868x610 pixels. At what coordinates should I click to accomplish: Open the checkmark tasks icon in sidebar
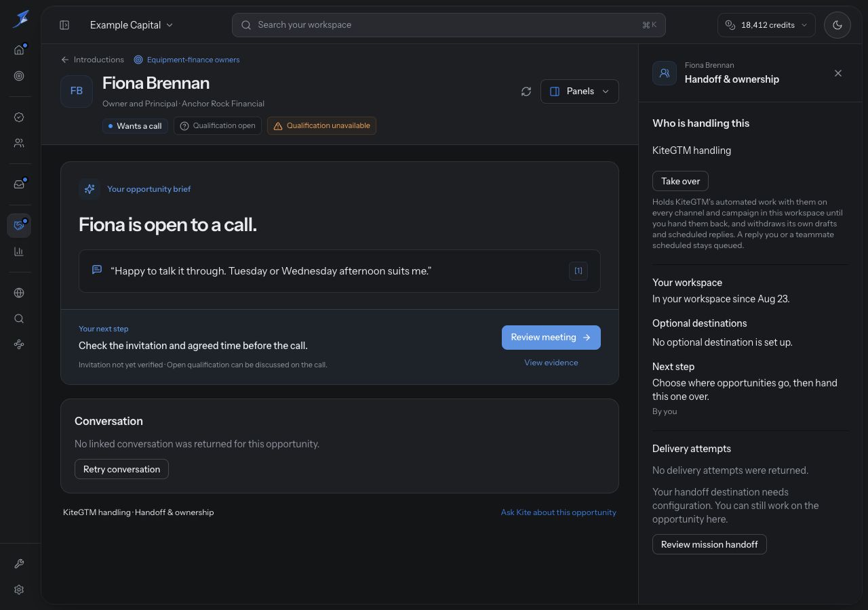(19, 117)
